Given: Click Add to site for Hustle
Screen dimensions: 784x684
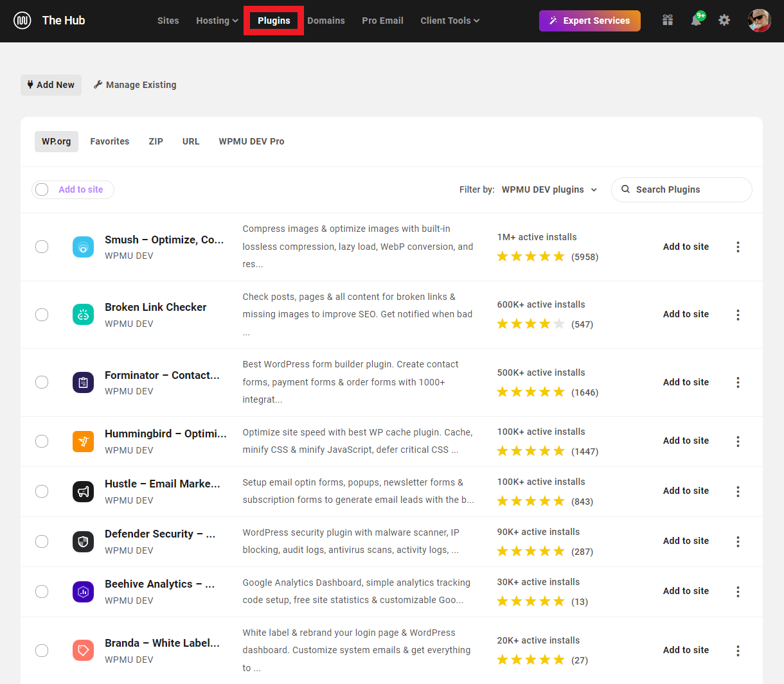Looking at the screenshot, I should click(686, 491).
